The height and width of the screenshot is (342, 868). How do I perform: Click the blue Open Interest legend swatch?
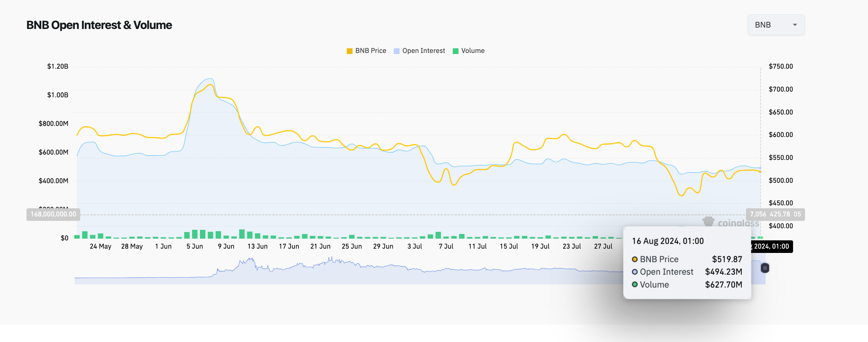[396, 51]
